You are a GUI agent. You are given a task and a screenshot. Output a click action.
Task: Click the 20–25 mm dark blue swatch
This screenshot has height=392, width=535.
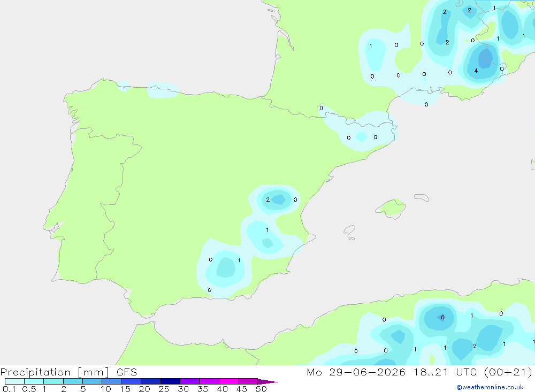[x=151, y=381]
